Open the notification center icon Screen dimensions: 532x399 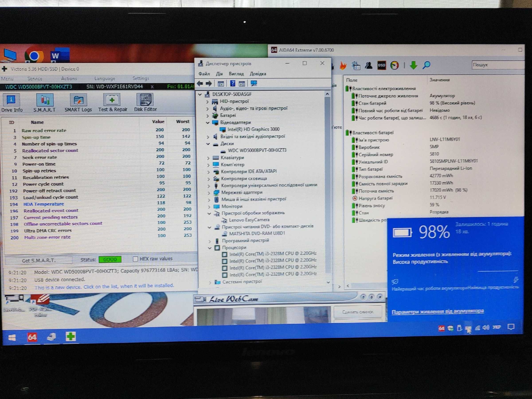click(x=511, y=326)
